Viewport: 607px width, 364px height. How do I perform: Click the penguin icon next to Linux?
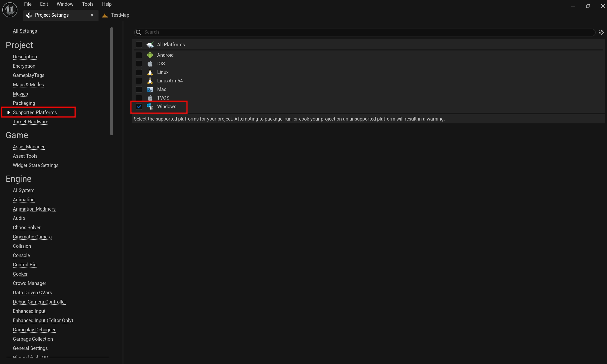click(x=150, y=72)
